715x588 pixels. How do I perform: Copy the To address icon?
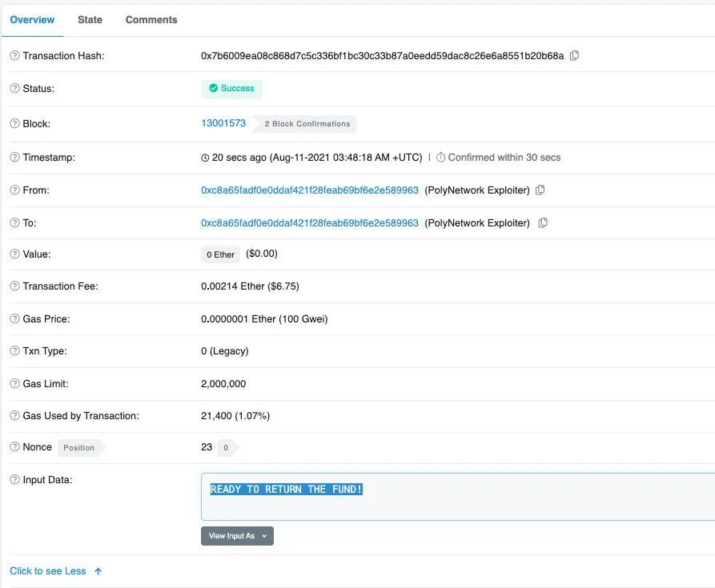point(543,222)
